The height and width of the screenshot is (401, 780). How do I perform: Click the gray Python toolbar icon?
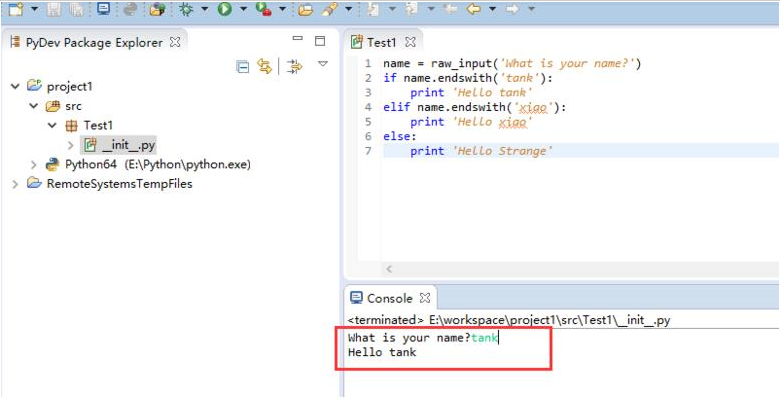[130, 9]
